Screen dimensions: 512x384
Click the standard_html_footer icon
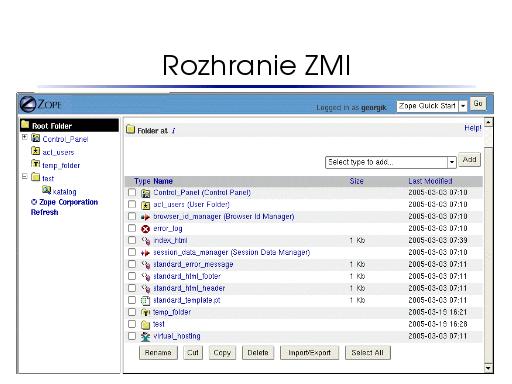click(145, 277)
